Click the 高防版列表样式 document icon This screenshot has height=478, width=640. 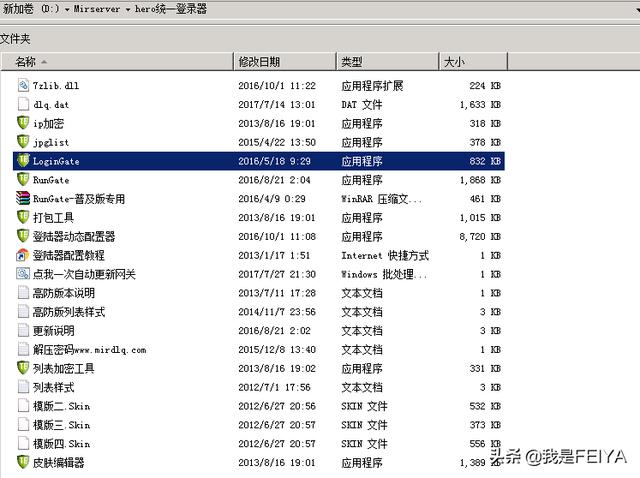tap(23, 311)
